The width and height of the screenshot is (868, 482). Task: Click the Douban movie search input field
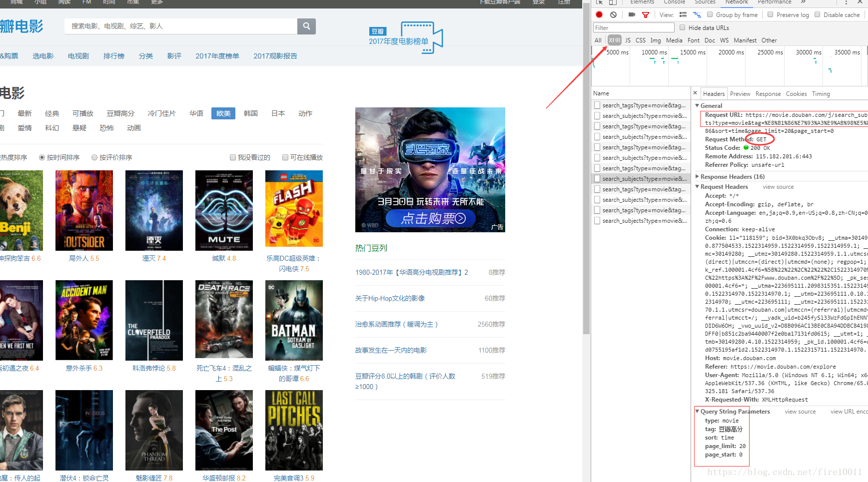click(181, 26)
